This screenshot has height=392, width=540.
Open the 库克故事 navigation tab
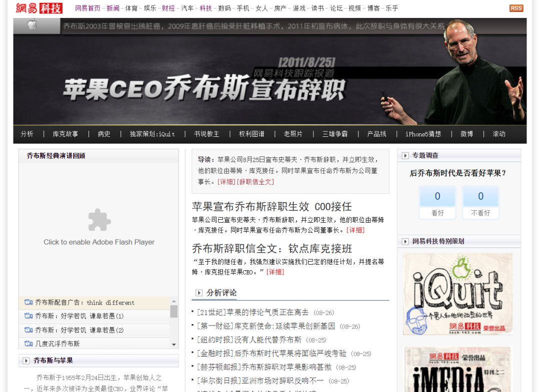pos(65,134)
